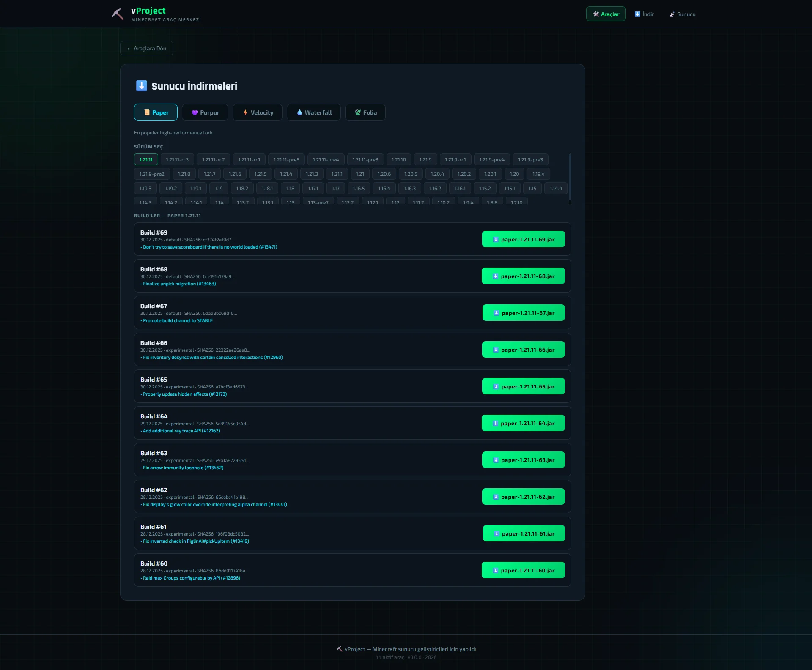Viewport: 812px width, 670px height.
Task: Download paper-1.21.11-69.jar
Action: coord(523,239)
